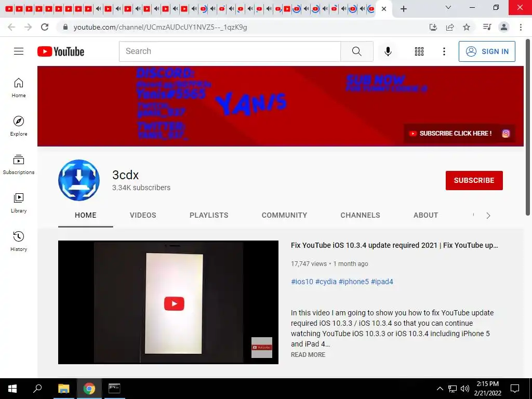The width and height of the screenshot is (532, 399).
Task: Select Home in the left sidebar
Action: tap(19, 88)
